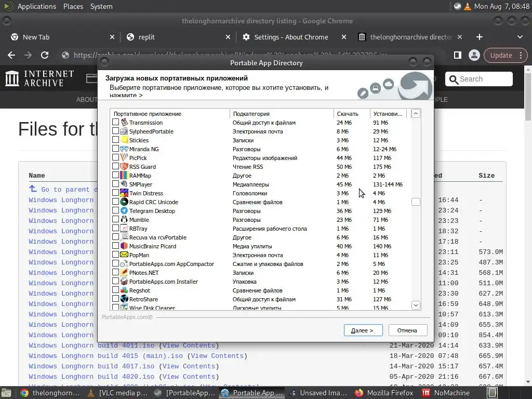Open Windows Longhorn build 4020.iso link
Screen dimensions: 532x399
91,377
